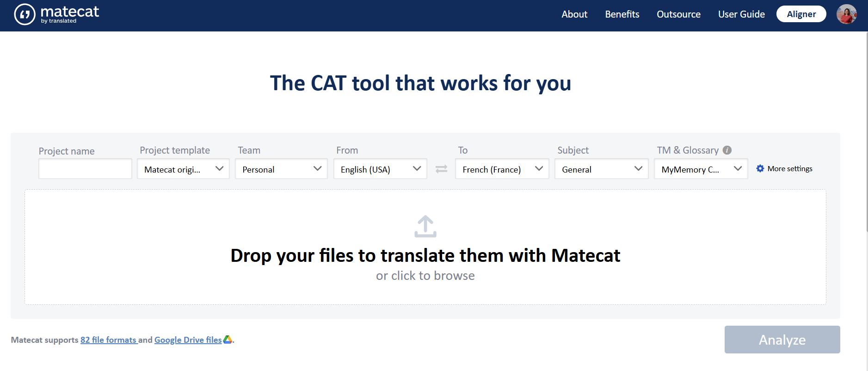Click the Google Drive icon
Image resolution: width=868 pixels, height=371 pixels.
coord(228,340)
